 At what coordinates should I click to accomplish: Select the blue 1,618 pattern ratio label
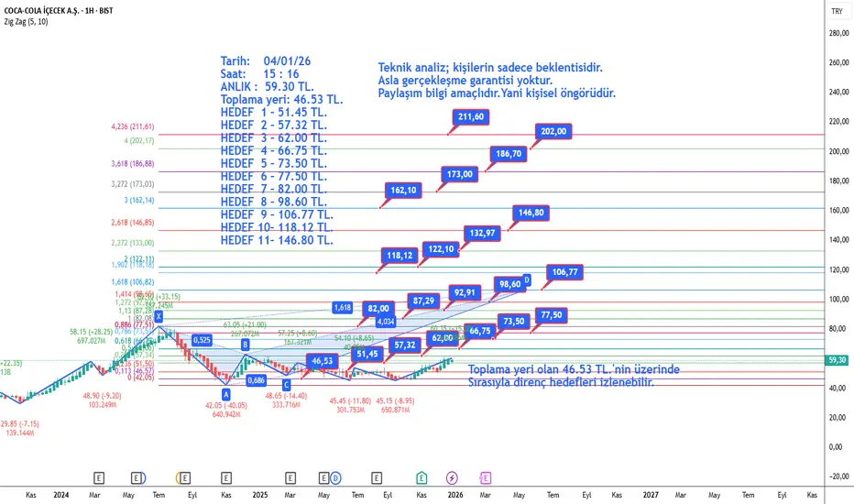tap(342, 307)
